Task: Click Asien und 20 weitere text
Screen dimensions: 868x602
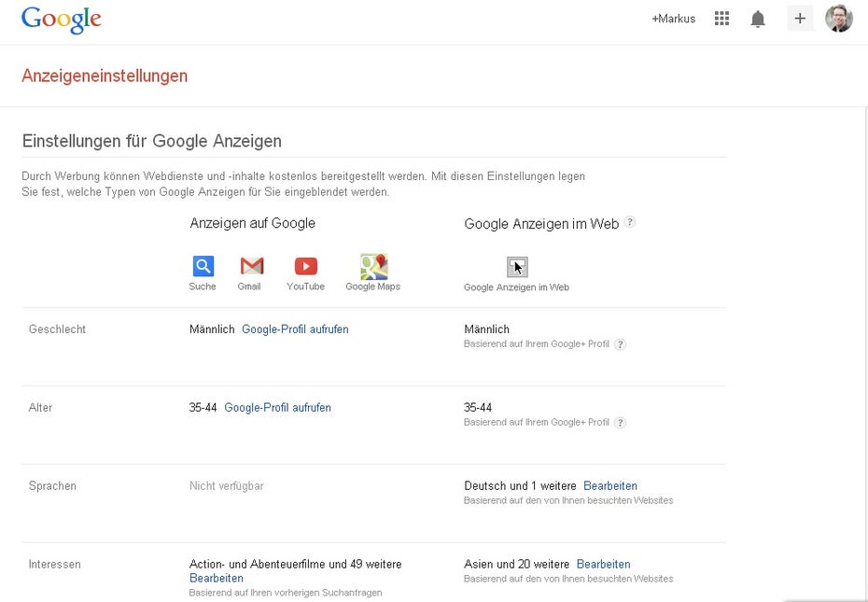Action: tap(516, 565)
